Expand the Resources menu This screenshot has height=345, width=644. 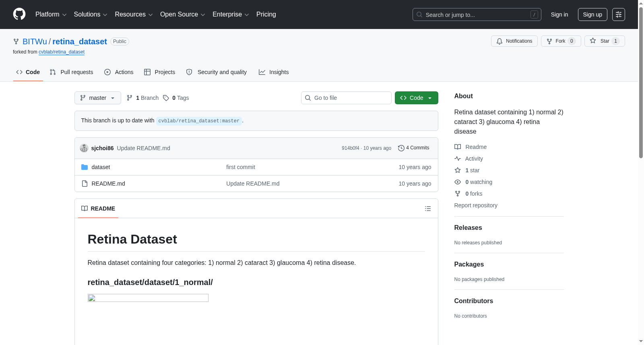click(134, 14)
